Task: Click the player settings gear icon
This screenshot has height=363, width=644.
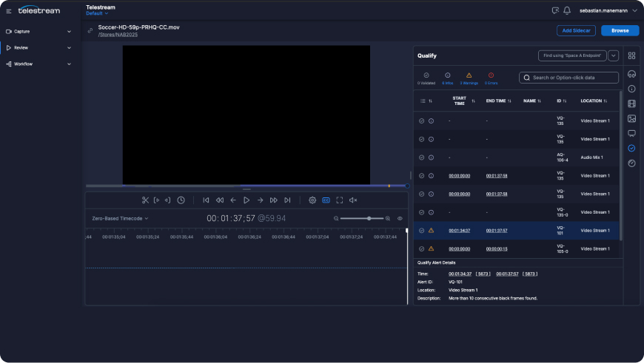Action: pyautogui.click(x=312, y=200)
